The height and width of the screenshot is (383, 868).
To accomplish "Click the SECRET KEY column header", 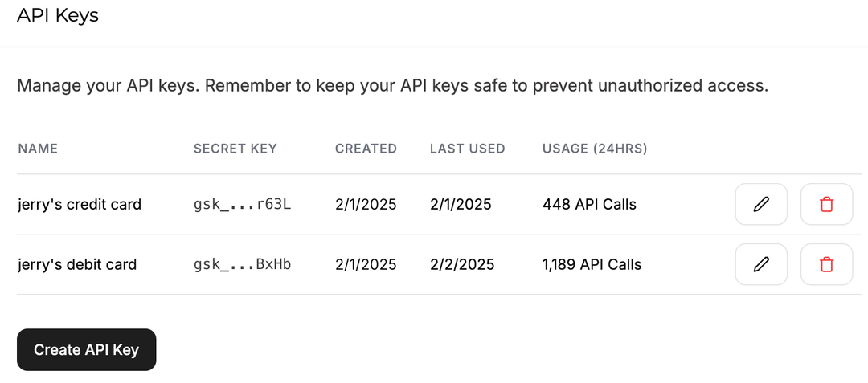I will pyautogui.click(x=235, y=149).
